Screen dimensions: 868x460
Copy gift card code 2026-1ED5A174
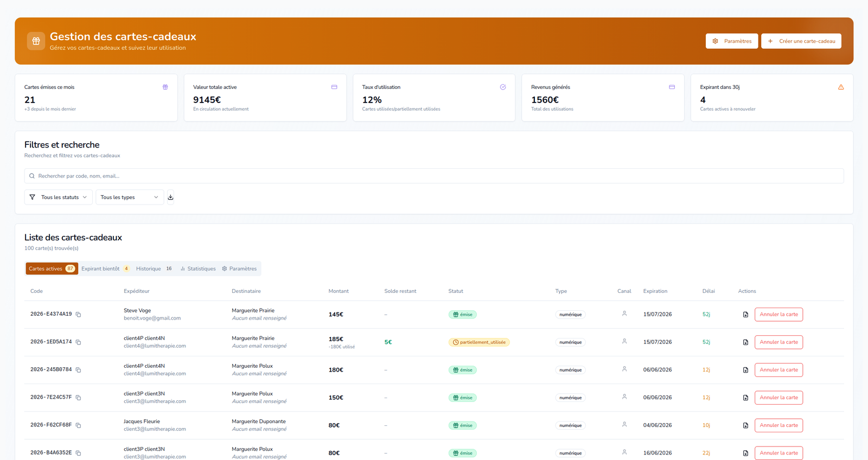coord(78,342)
